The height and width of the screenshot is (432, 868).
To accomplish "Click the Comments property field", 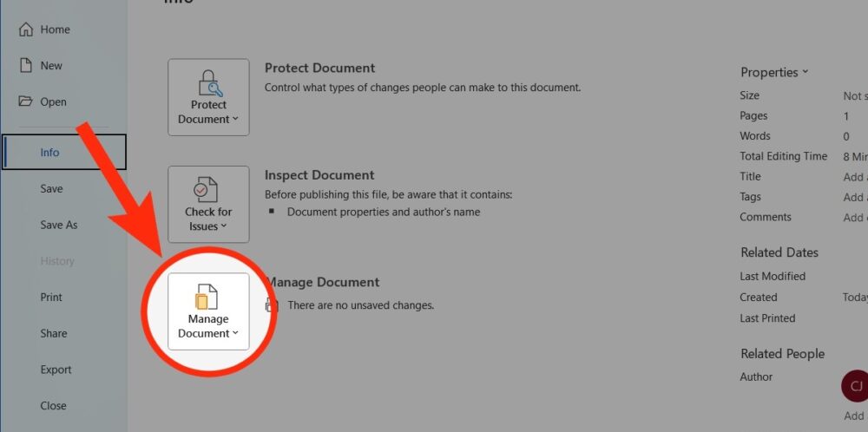I will click(x=855, y=218).
